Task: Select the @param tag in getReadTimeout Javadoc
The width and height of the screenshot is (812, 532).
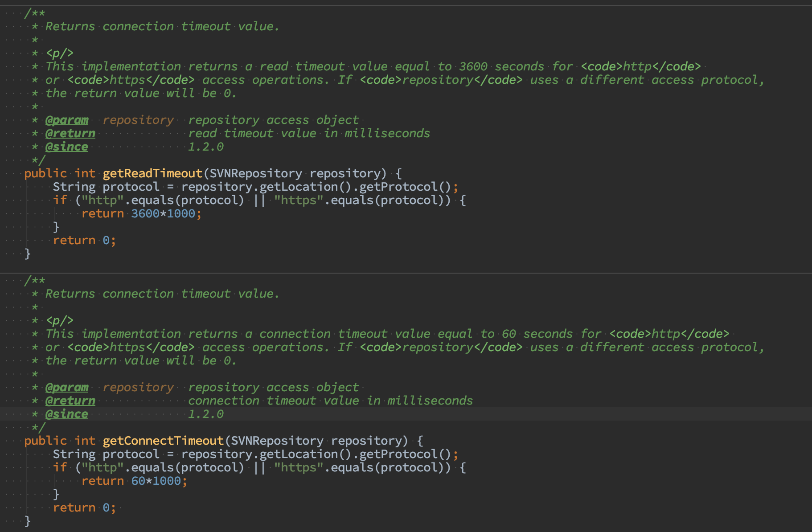Action: click(x=67, y=119)
